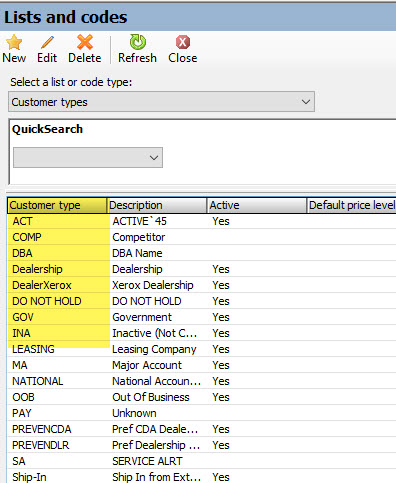The height and width of the screenshot is (483, 396).
Task: Open the Customer types list dropdown
Action: click(x=161, y=102)
